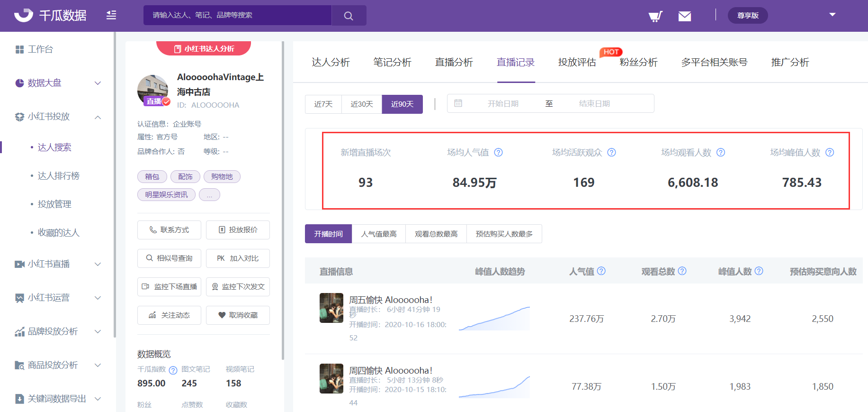
Task: Expand the 小红书运营 menu chevron
Action: pyautogui.click(x=98, y=298)
